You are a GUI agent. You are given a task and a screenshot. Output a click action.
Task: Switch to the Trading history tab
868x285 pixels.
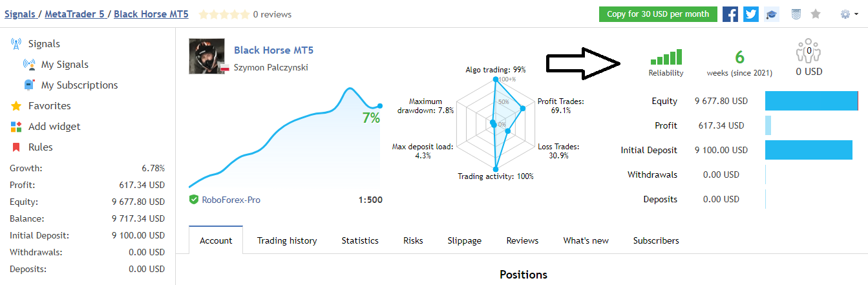pos(287,240)
